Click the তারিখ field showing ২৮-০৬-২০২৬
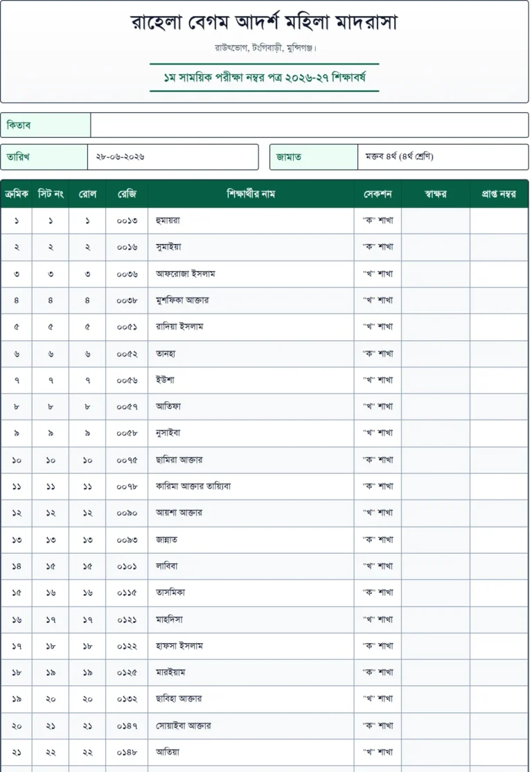 172,157
